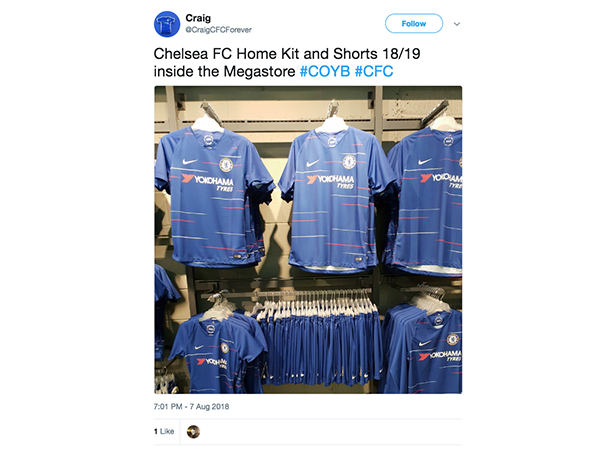Open the #CFC hashtag link

(x=374, y=72)
